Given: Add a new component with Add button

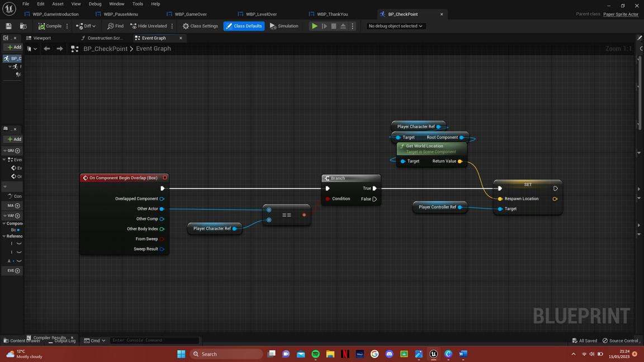Looking at the screenshot, I should pyautogui.click(x=13, y=47).
